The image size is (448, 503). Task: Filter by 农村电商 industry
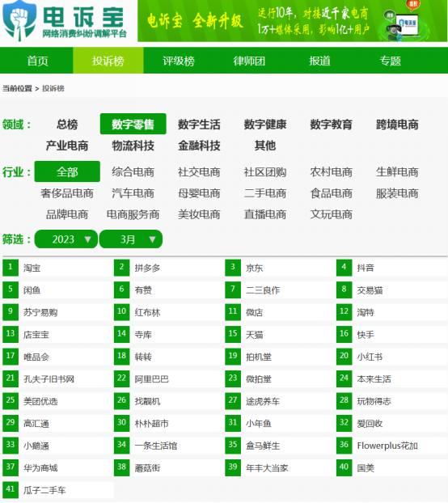pyautogui.click(x=332, y=172)
